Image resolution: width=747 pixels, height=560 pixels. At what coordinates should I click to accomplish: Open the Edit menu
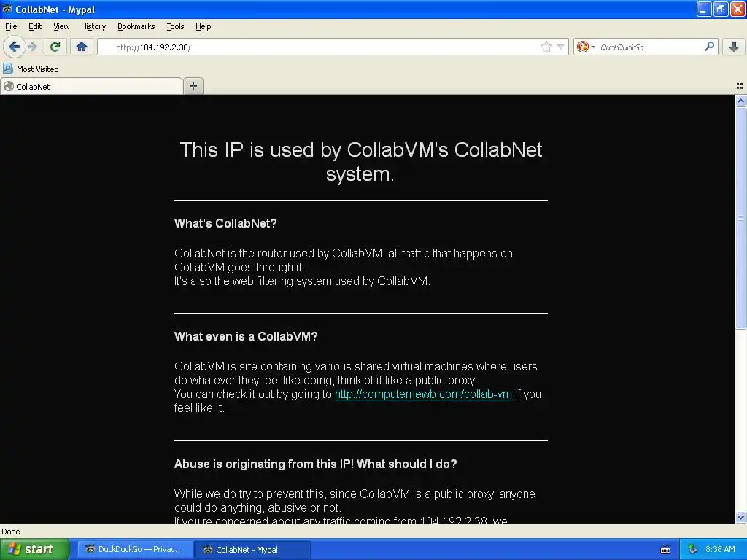[35, 26]
